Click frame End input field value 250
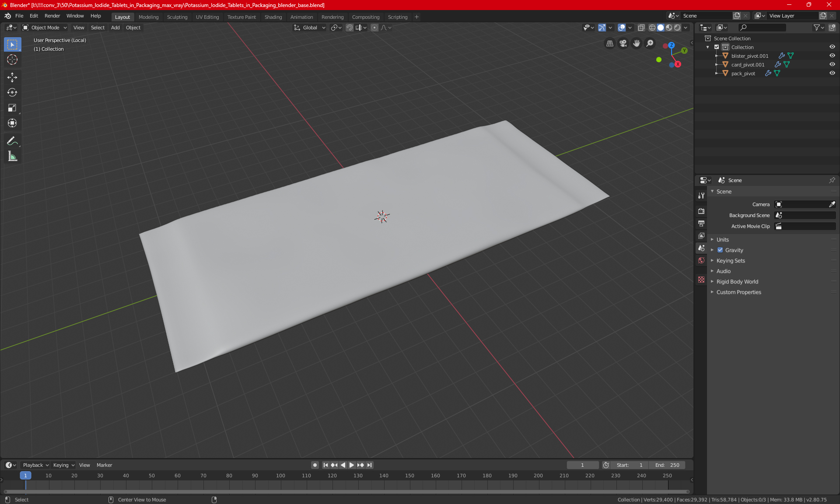 click(668, 465)
